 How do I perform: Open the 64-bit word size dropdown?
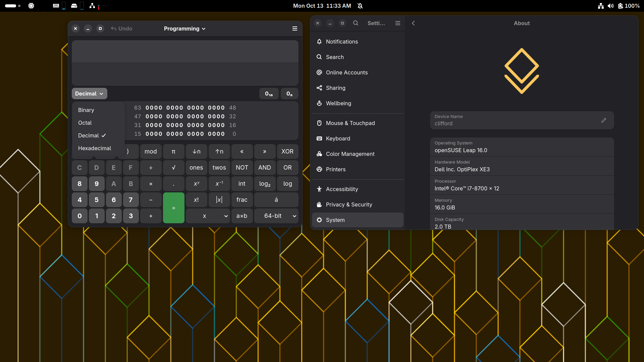point(276,216)
